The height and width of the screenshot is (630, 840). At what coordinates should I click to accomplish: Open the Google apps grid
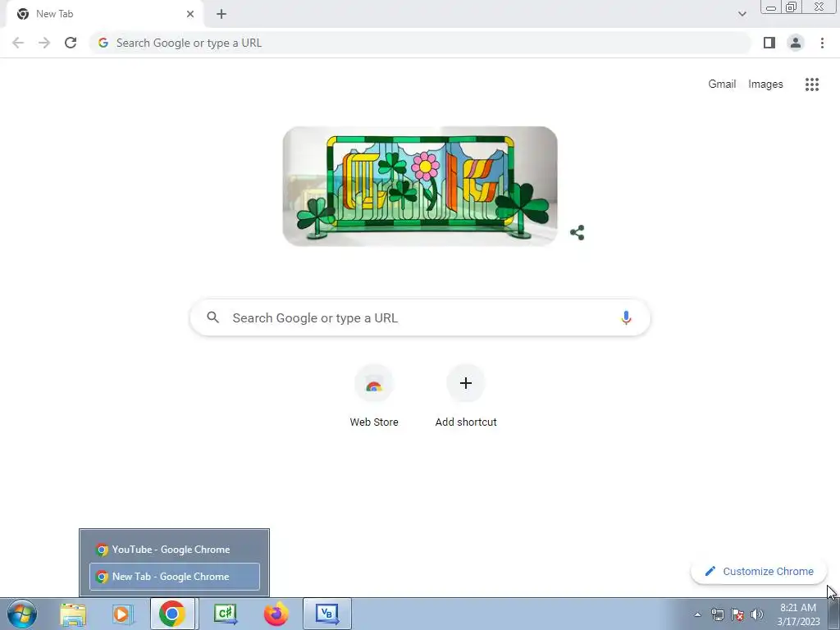811,84
